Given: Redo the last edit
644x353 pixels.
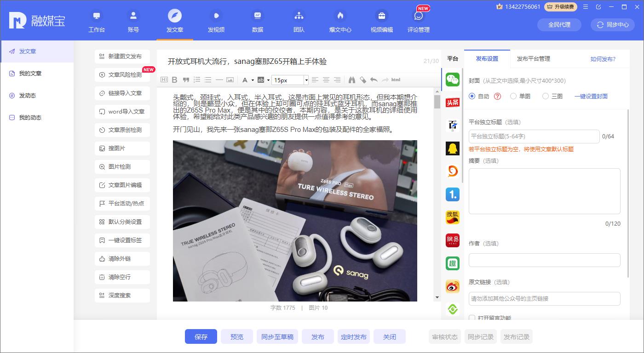Looking at the screenshot, I should pyautogui.click(x=385, y=80).
